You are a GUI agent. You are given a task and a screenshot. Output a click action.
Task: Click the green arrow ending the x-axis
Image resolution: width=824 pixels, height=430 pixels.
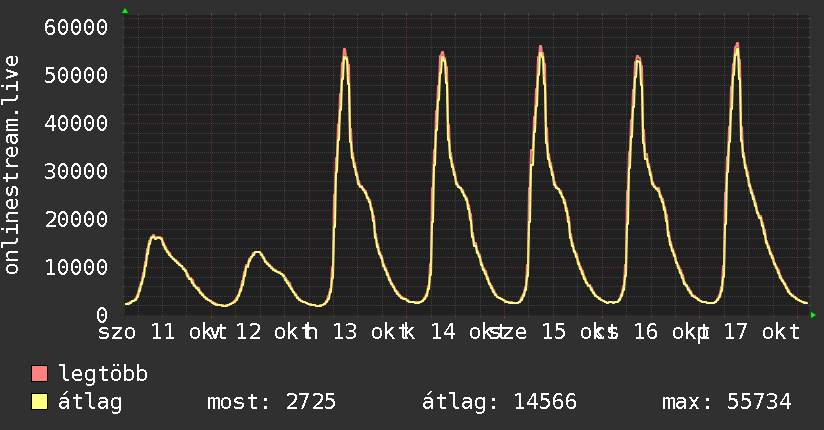tap(813, 315)
